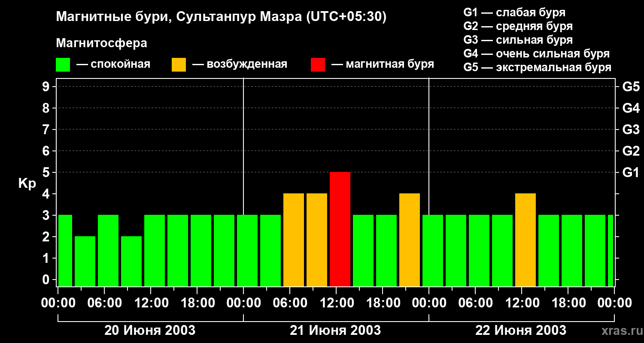Click the '06:00' time label under 21 June
This screenshot has height=343, width=644.
[x=290, y=303]
